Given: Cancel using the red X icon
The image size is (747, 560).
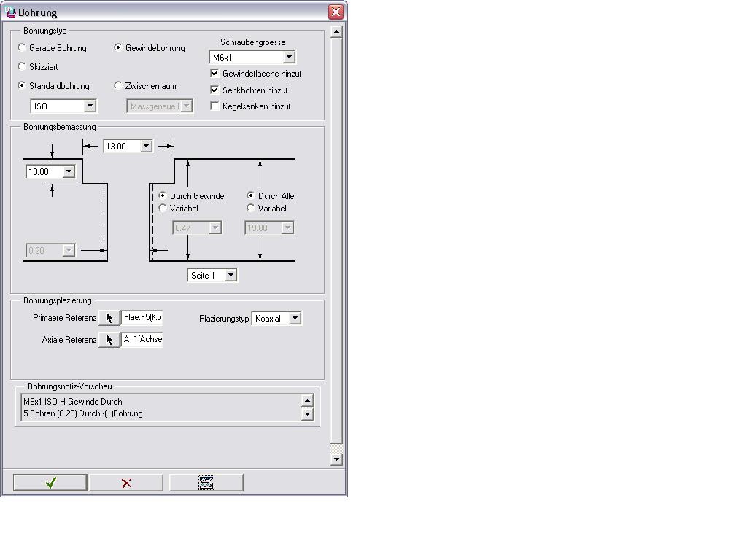Looking at the screenshot, I should [x=126, y=483].
